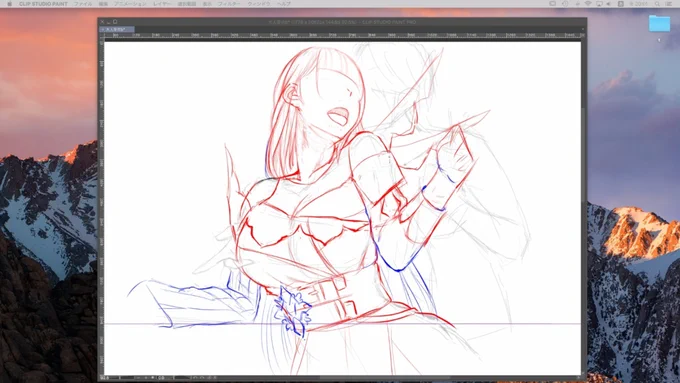Viewport: 680px width, 383px height.
Task: Click the menu bar clock time
Action: (x=639, y=3)
